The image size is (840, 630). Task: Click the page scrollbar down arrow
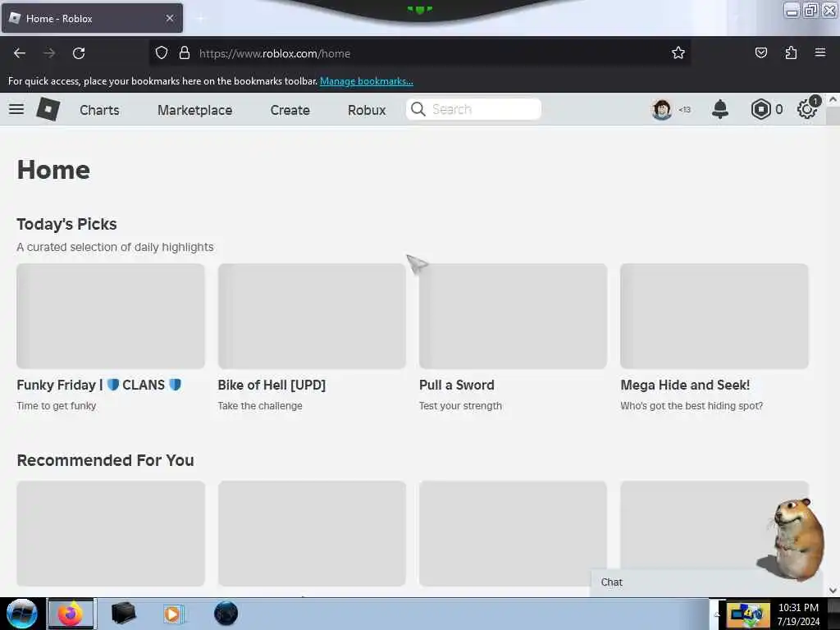pyautogui.click(x=833, y=590)
